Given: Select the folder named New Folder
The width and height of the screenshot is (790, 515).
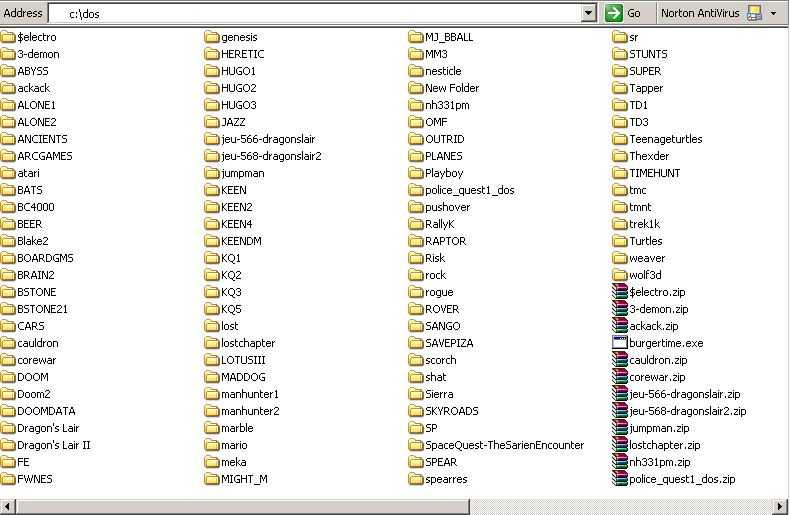Looking at the screenshot, I should point(452,88).
